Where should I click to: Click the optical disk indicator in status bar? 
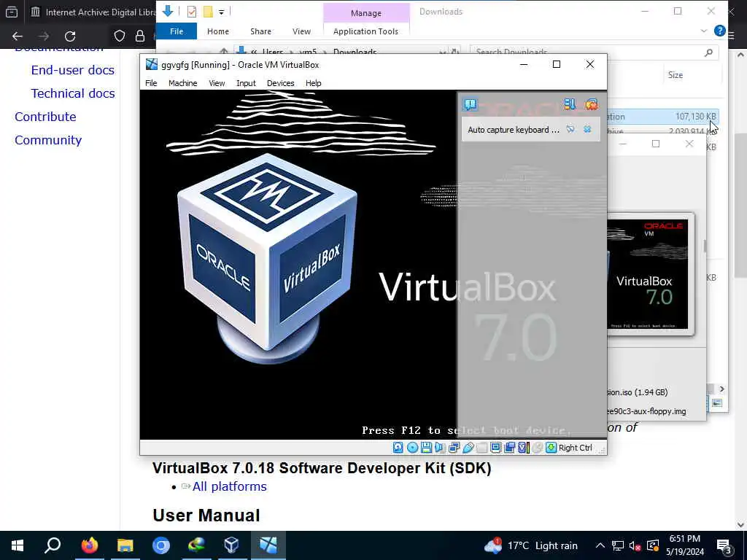[413, 448]
